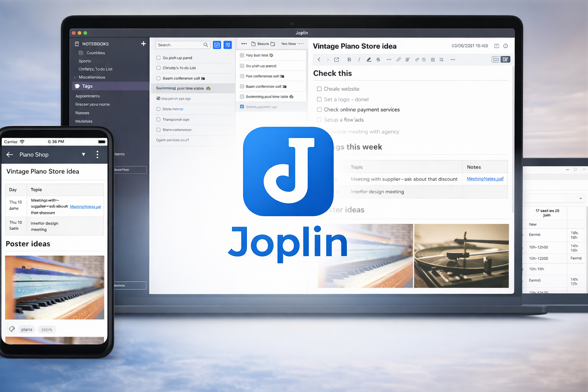Toggle the 'Set a logo' checkbox
Image resolution: width=588 pixels, height=392 pixels.
(x=319, y=99)
